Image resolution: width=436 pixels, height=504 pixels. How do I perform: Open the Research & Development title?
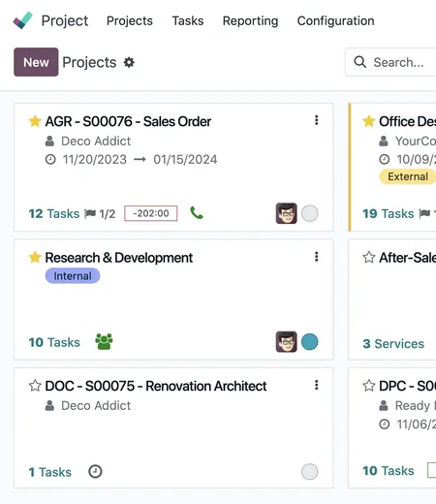pos(119,258)
